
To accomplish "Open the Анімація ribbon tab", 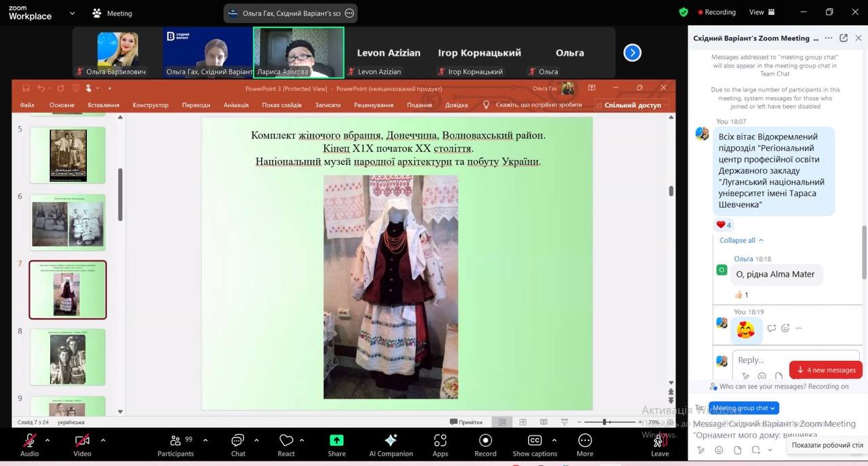I will [x=236, y=105].
